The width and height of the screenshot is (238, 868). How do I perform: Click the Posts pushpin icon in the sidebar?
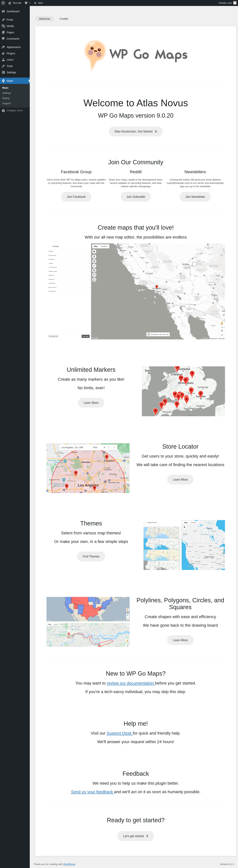tap(3, 20)
